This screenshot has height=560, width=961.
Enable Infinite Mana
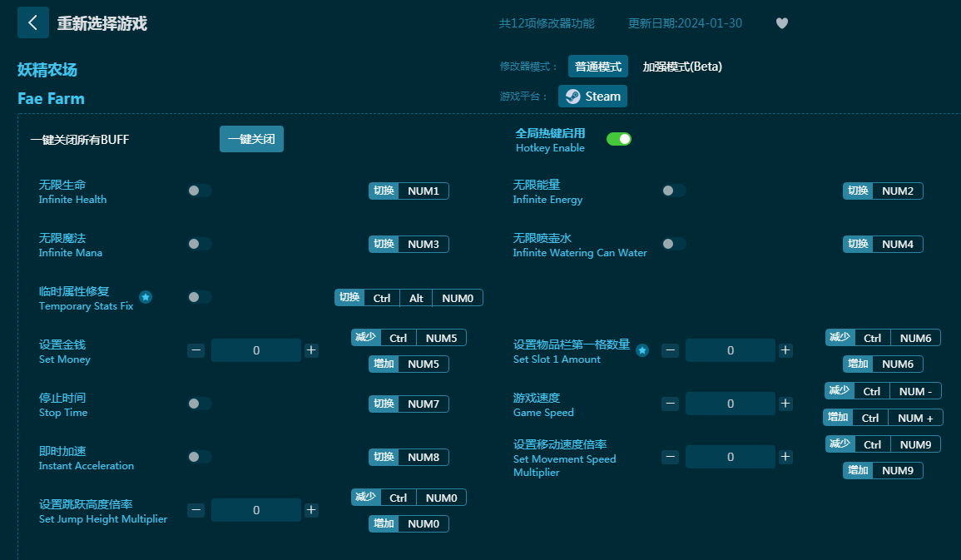tap(200, 244)
